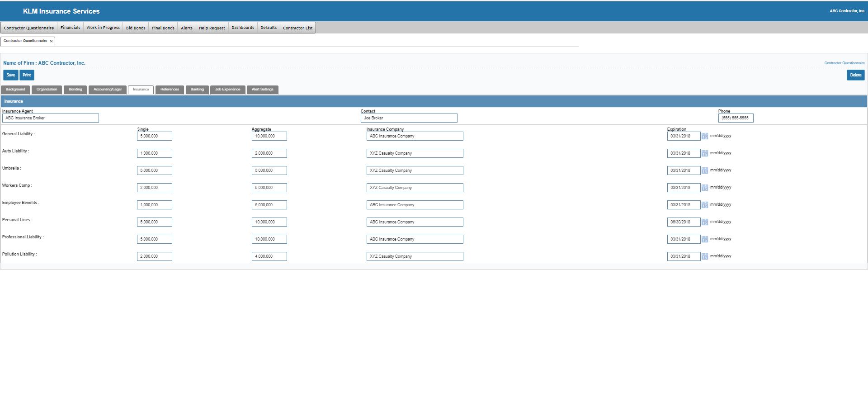
Task: Open calendar picker for Personal Lines expiration
Action: pyautogui.click(x=704, y=222)
